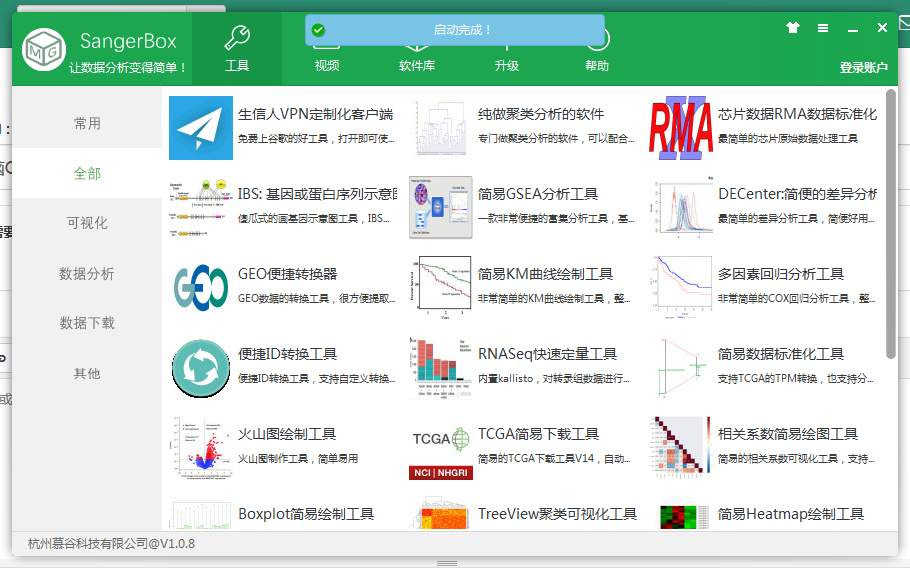The image size is (910, 568).
Task: Click the Boxplot简易绘制工具 title
Action: pyautogui.click(x=306, y=514)
